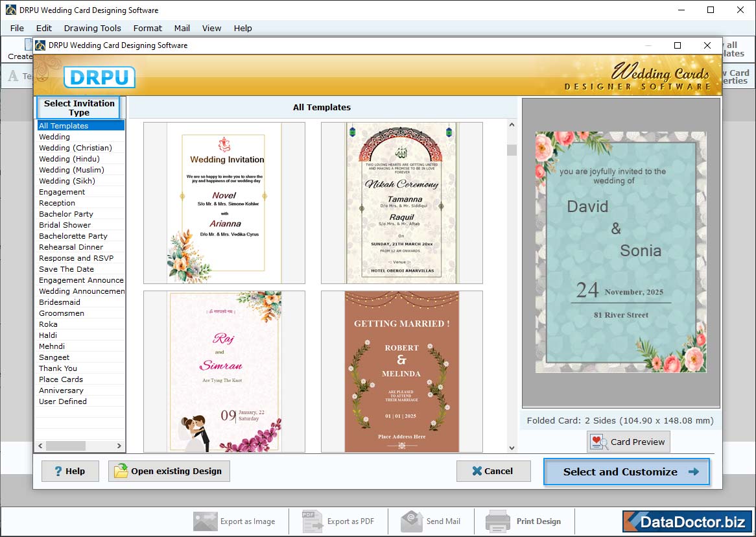Click the dialog's app icon in title bar
Screen dimensions: 756x537
tap(40, 45)
